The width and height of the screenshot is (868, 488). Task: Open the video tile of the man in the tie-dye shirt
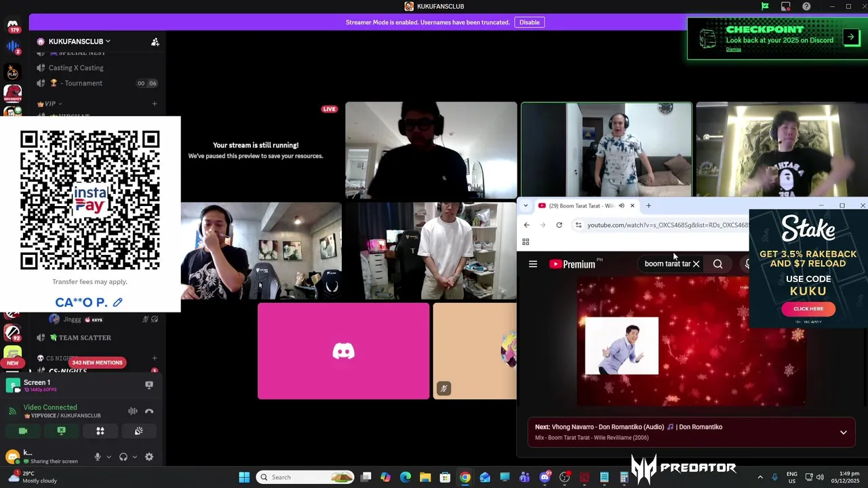click(x=606, y=150)
